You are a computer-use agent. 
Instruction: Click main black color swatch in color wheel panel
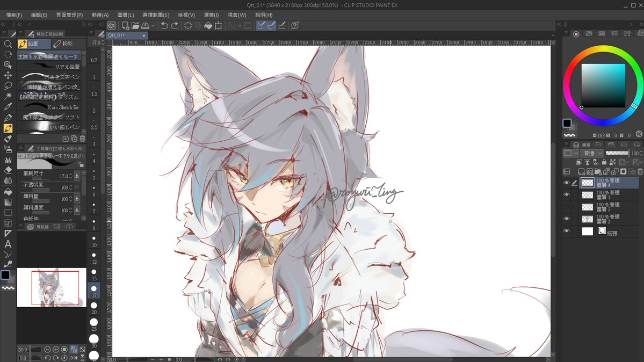567,123
